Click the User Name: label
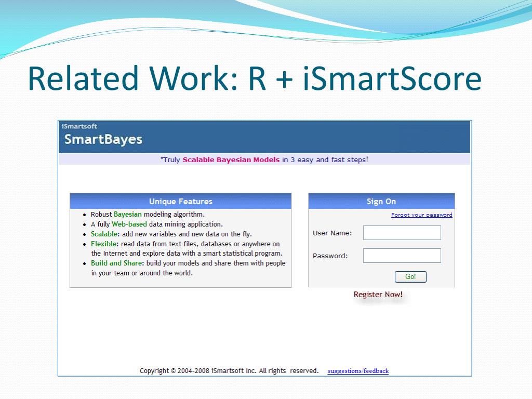The width and height of the screenshot is (532, 399). 332,233
